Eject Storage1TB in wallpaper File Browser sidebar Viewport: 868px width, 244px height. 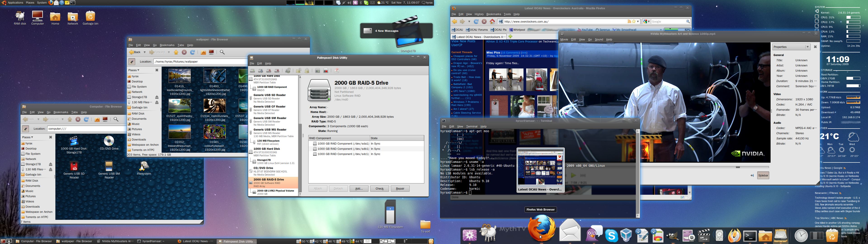pyautogui.click(x=157, y=97)
